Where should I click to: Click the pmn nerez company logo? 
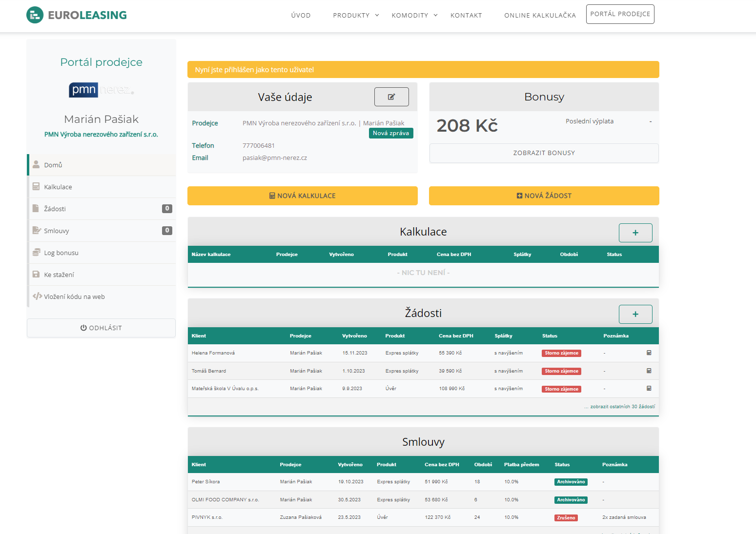click(x=102, y=90)
